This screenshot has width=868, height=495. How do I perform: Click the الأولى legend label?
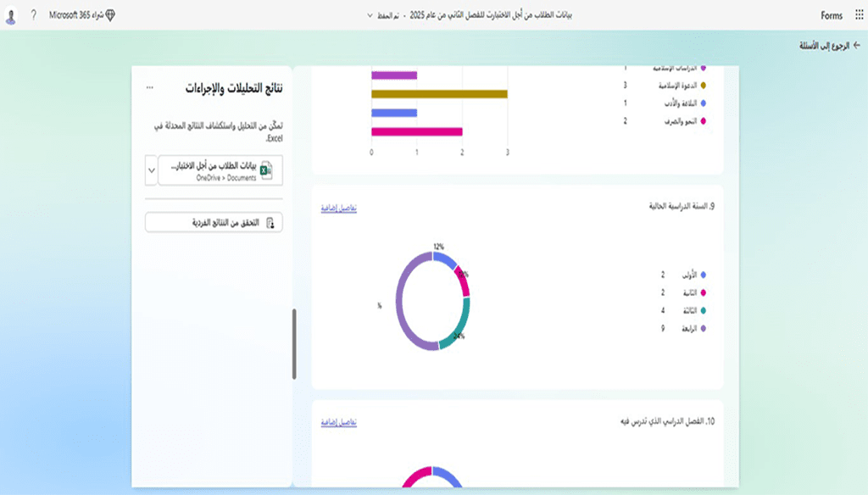click(689, 275)
